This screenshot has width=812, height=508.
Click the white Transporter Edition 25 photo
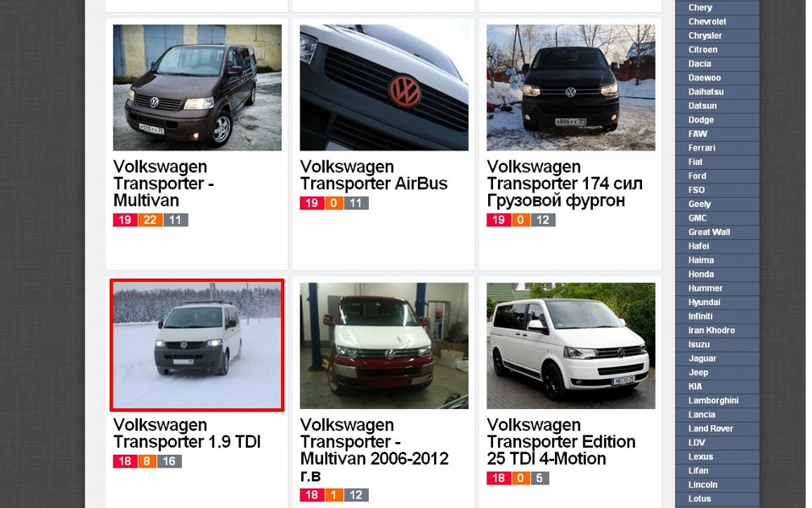point(571,346)
